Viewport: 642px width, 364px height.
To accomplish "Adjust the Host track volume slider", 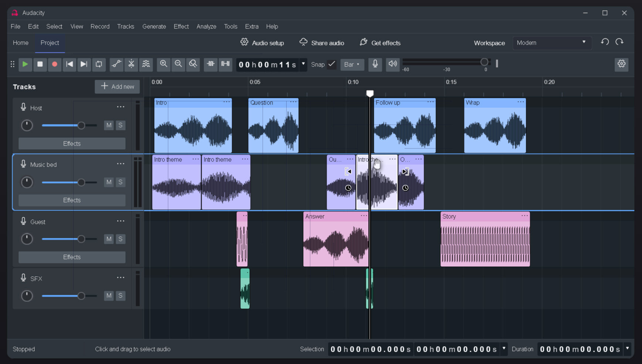I will click(x=70, y=125).
